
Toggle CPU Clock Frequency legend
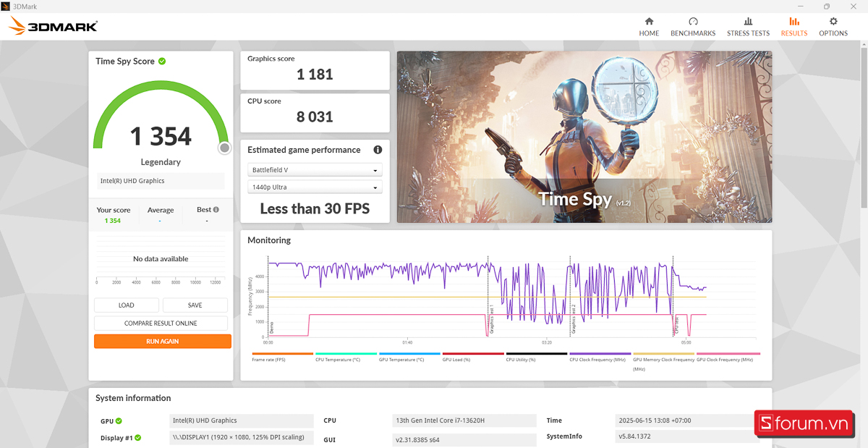(x=600, y=358)
